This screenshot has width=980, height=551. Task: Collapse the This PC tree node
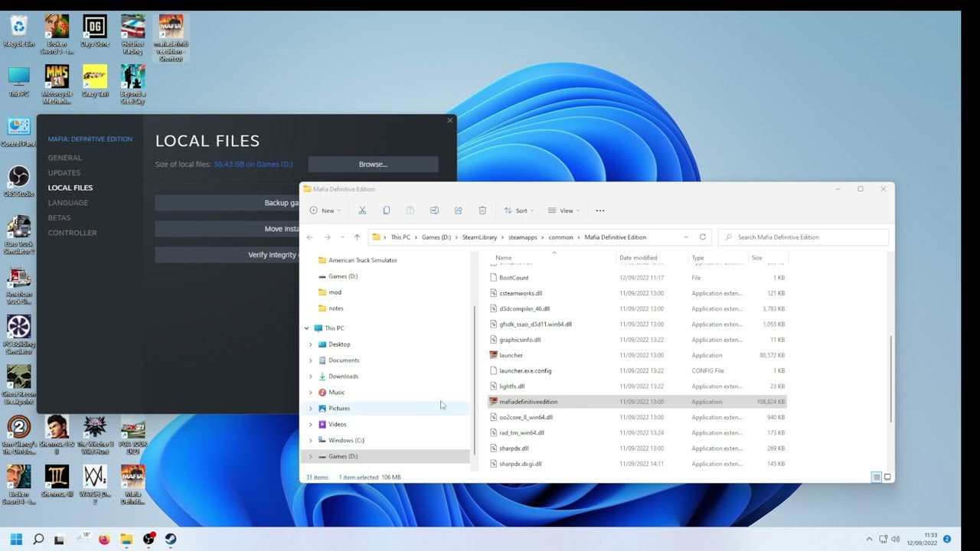click(307, 328)
